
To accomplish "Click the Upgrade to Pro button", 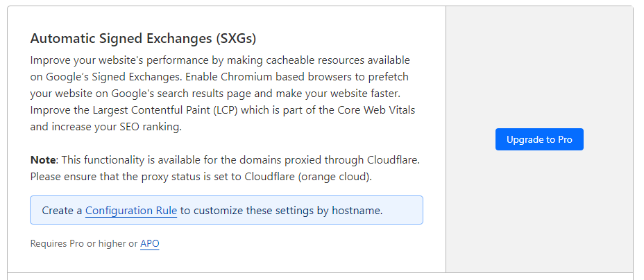I will (539, 139).
